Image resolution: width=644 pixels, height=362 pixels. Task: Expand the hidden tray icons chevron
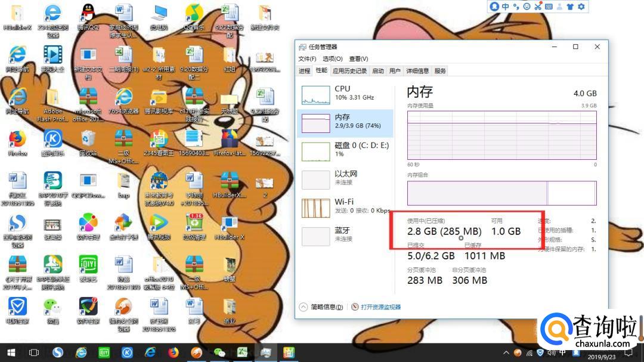[x=506, y=352]
